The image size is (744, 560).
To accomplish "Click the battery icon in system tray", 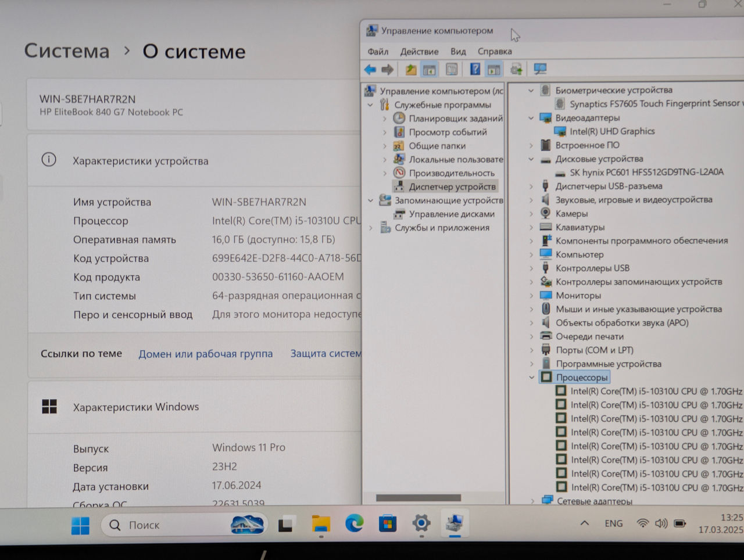I will [x=680, y=523].
